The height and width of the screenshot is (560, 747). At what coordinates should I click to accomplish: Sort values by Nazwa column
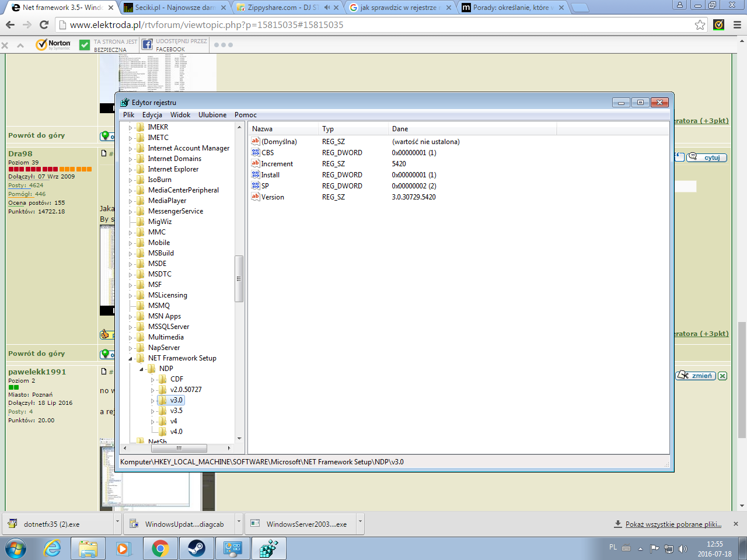click(283, 129)
